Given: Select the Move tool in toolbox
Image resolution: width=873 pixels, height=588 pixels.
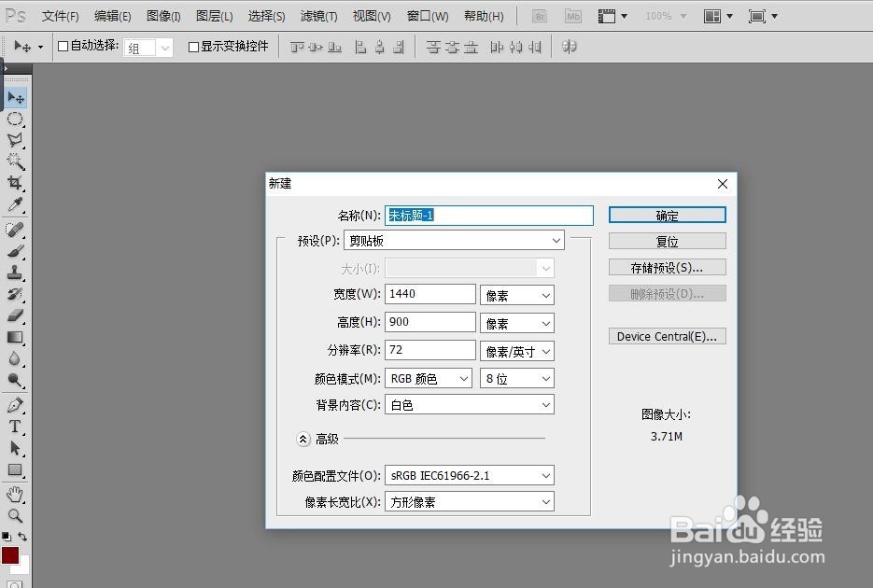Looking at the screenshot, I should [16, 98].
